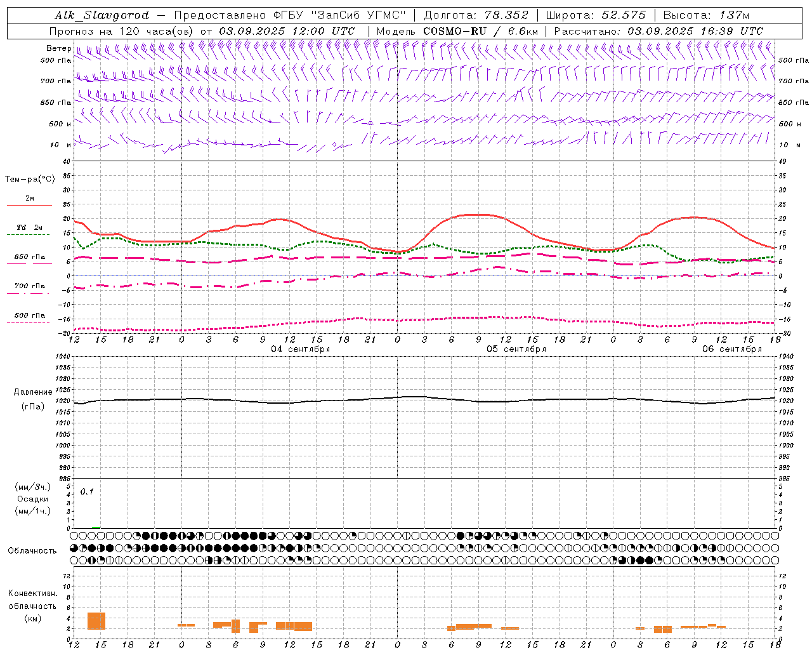Screen dimensions: 812x650
Task: Select the 500 м wind level label on left
Action: coord(60,124)
